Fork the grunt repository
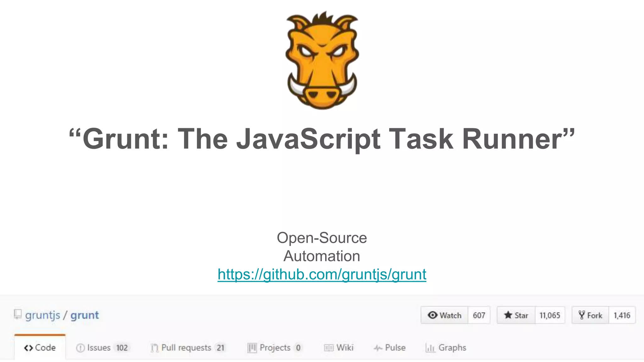The height and width of the screenshot is (362, 644). pos(590,315)
